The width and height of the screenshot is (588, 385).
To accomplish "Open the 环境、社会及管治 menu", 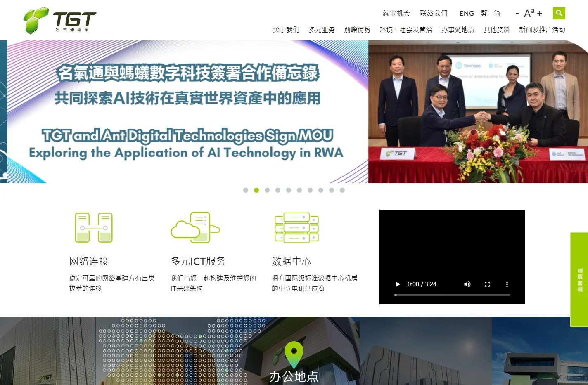I will [406, 30].
